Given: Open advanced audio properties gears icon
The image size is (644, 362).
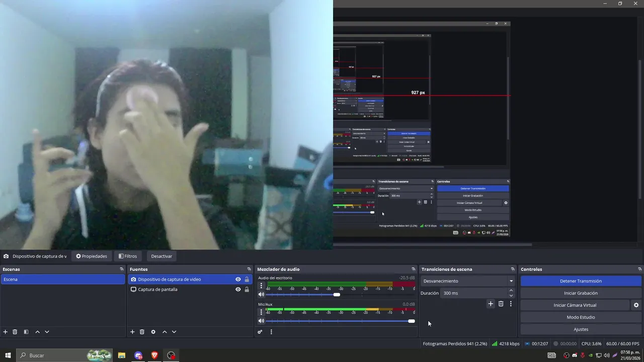Looking at the screenshot, I should pos(260,332).
